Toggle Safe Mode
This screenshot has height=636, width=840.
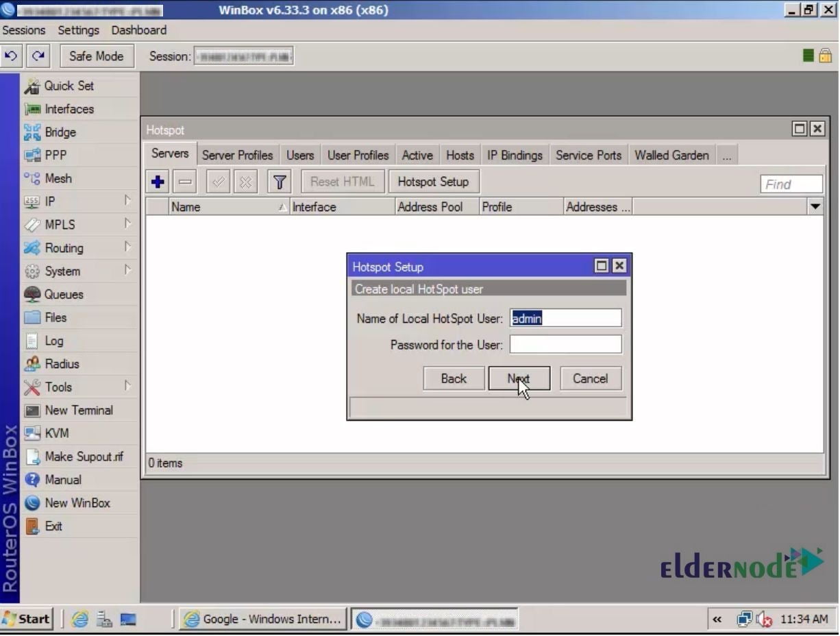tap(96, 56)
